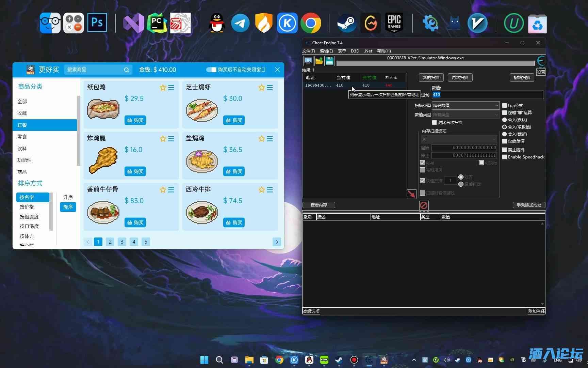This screenshot has height=368, width=588.
Task: Open the process selector icon in Cheat Engine
Action: 308,61
